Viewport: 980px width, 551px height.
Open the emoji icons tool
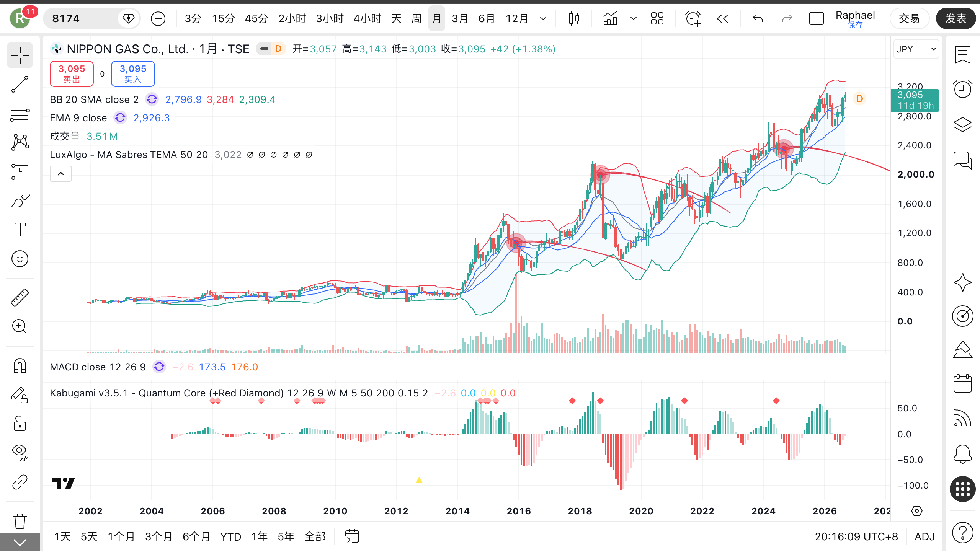coord(20,259)
